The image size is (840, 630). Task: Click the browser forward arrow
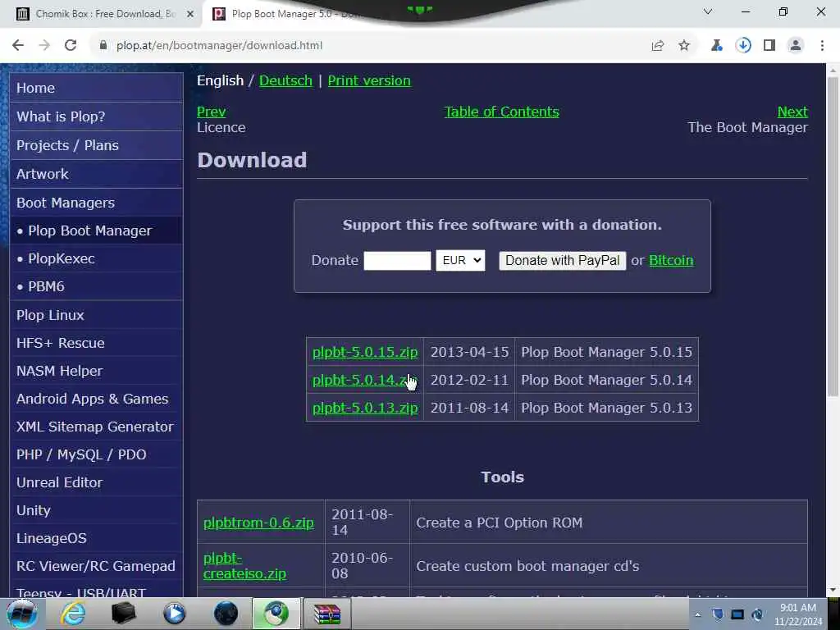(44, 46)
